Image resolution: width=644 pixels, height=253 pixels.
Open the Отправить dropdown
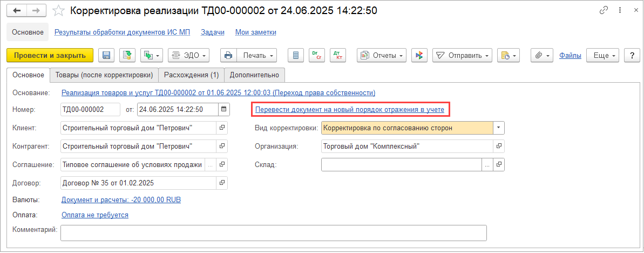pos(462,56)
